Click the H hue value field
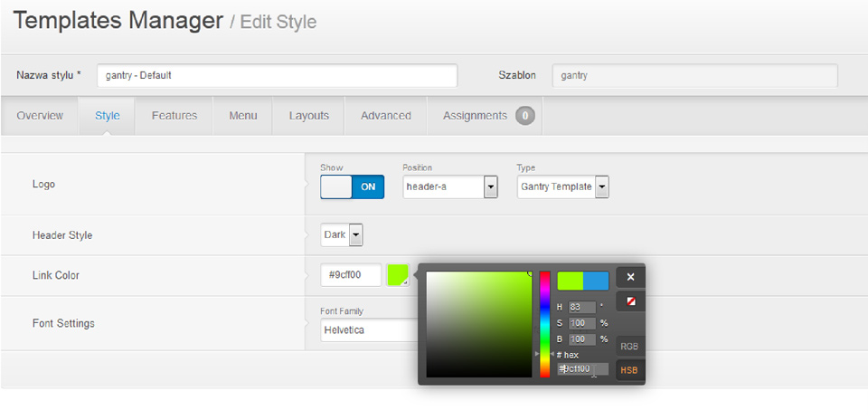The width and height of the screenshot is (868, 420). [x=581, y=308]
